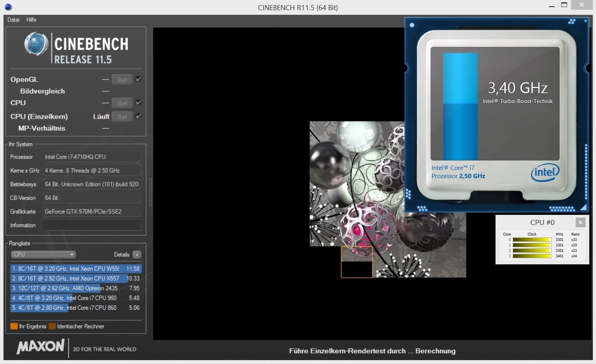Image resolution: width=596 pixels, height=364 pixels.
Task: Start the CPU benchmark
Action: 122,103
